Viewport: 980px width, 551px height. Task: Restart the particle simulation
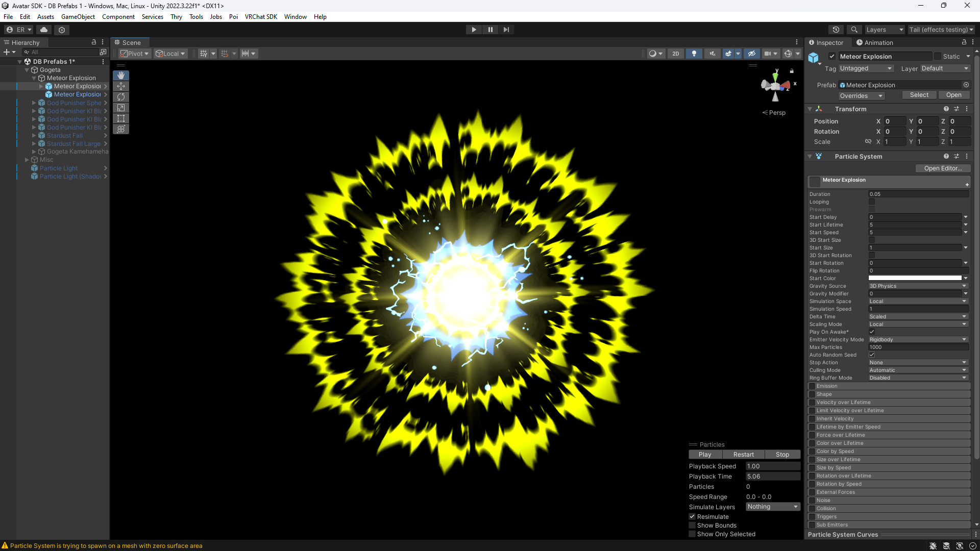point(743,455)
